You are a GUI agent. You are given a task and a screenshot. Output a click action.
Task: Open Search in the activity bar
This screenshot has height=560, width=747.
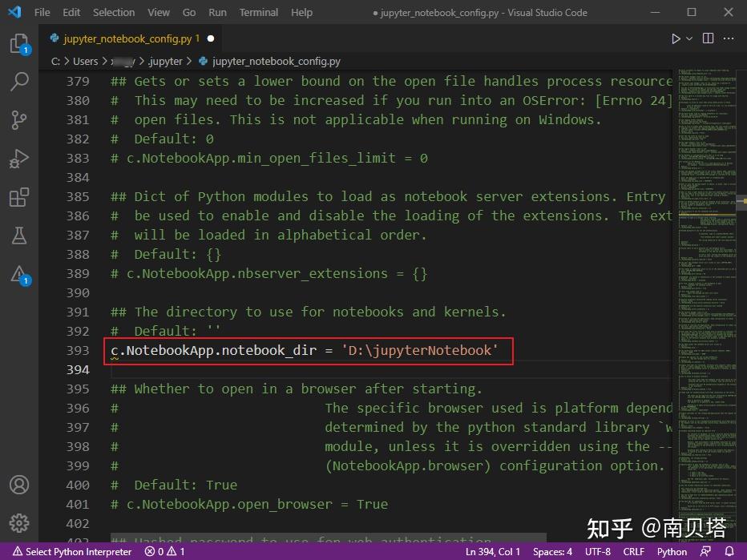[20, 81]
